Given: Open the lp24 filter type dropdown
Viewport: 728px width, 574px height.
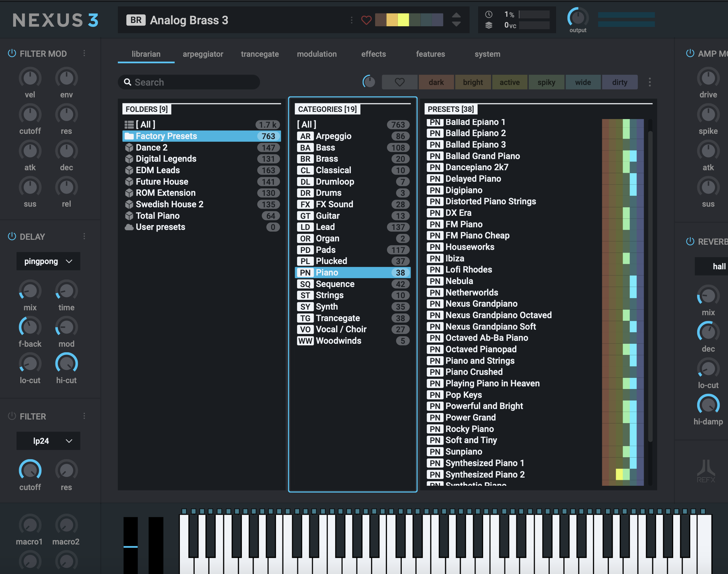Looking at the screenshot, I should (48, 441).
